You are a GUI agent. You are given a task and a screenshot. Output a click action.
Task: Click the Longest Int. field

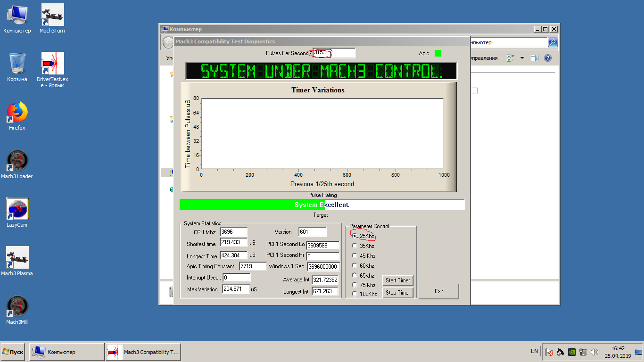pos(325,291)
